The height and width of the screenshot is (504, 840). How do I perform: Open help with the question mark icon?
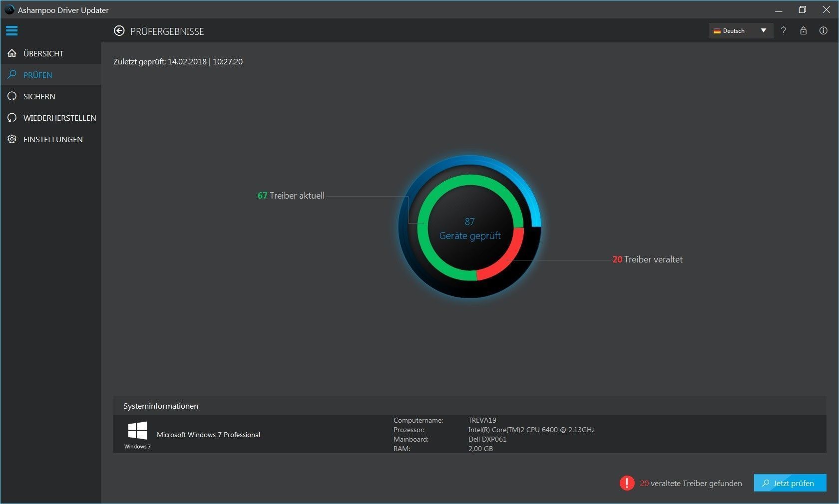783,30
